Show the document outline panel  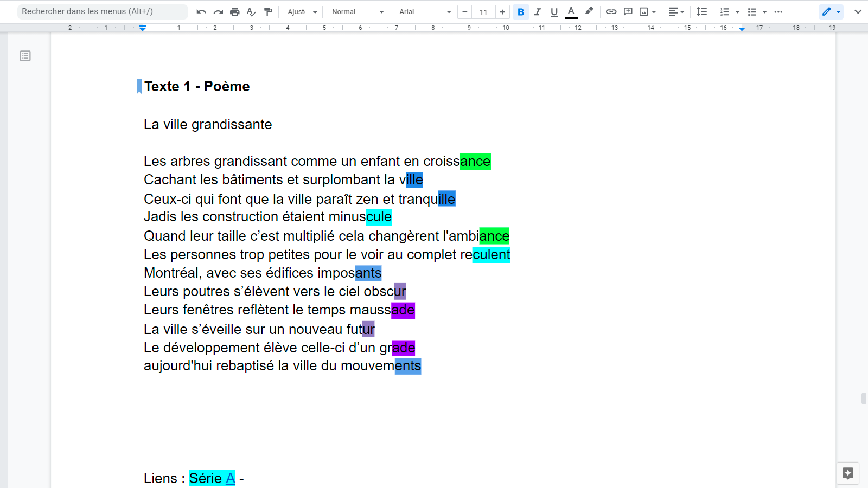[x=25, y=56]
